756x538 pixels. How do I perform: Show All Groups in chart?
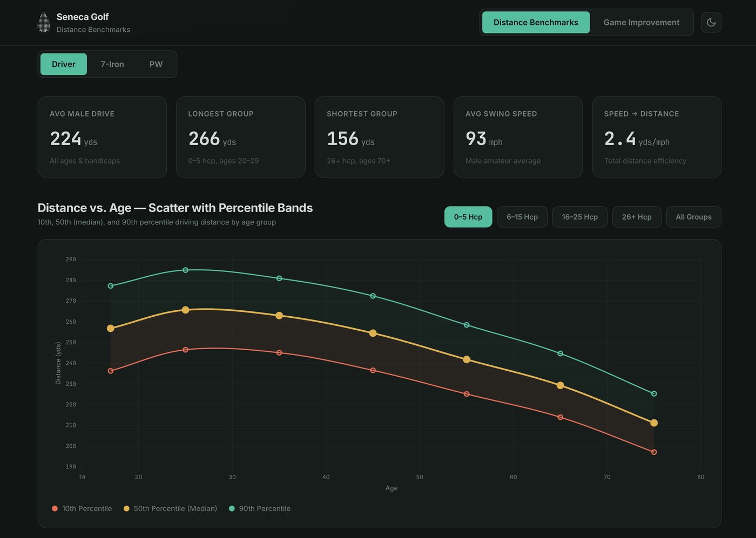pos(694,217)
